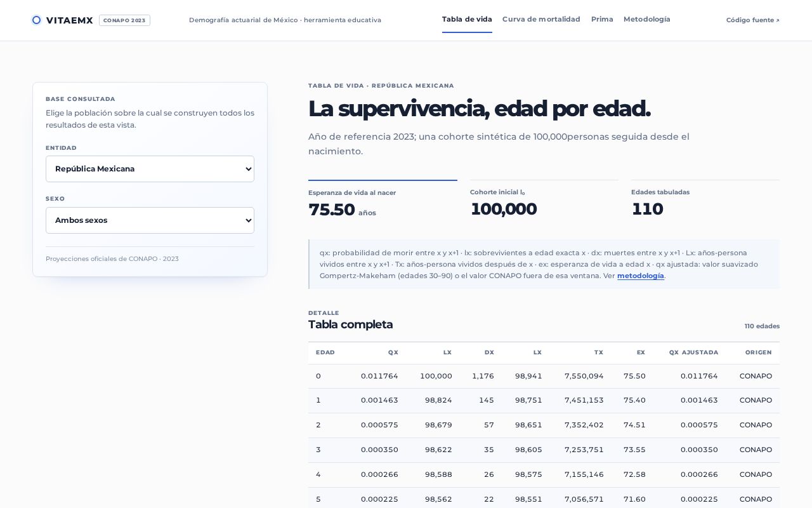Viewport: 812px width, 508px height.
Task: Click the ORIGEN column header
Action: tap(759, 352)
